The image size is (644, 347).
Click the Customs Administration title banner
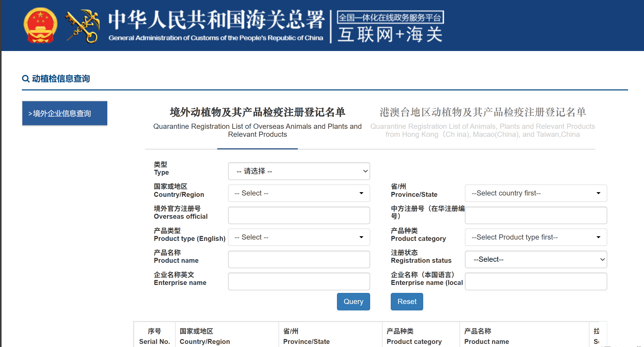(x=216, y=26)
